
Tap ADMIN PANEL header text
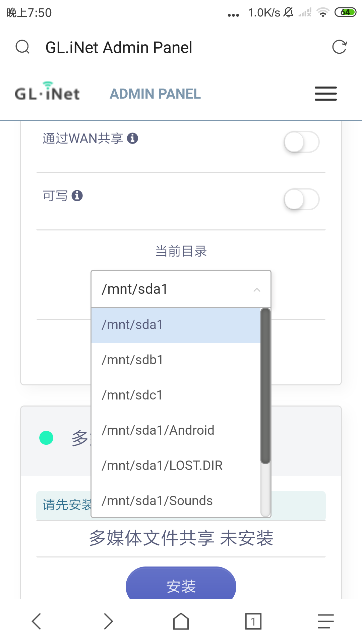(156, 94)
